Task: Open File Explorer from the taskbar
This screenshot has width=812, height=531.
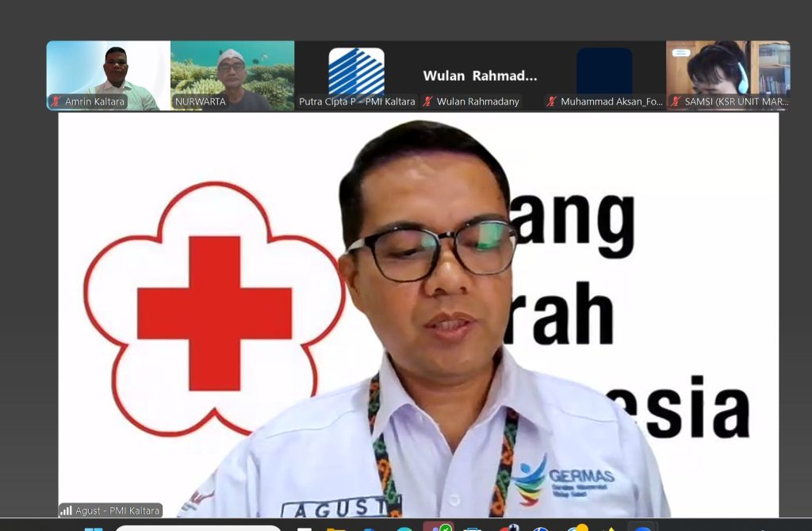Action: [335, 526]
